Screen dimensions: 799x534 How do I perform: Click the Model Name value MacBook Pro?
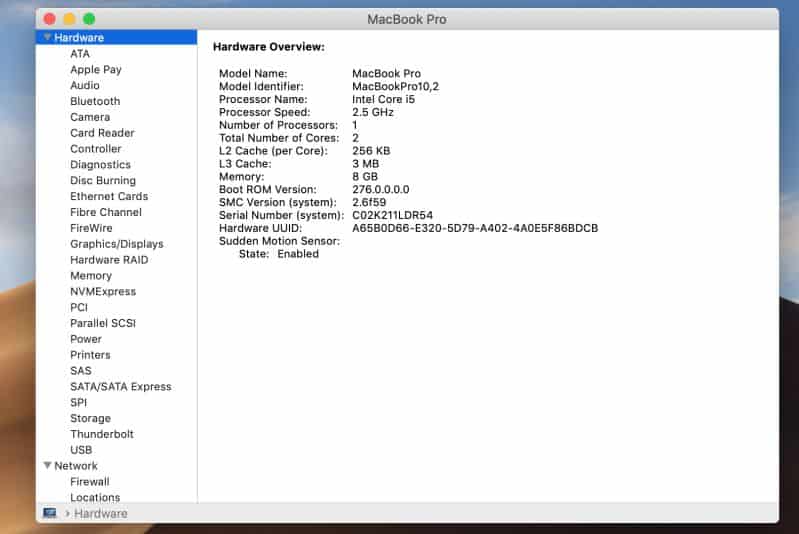386,73
